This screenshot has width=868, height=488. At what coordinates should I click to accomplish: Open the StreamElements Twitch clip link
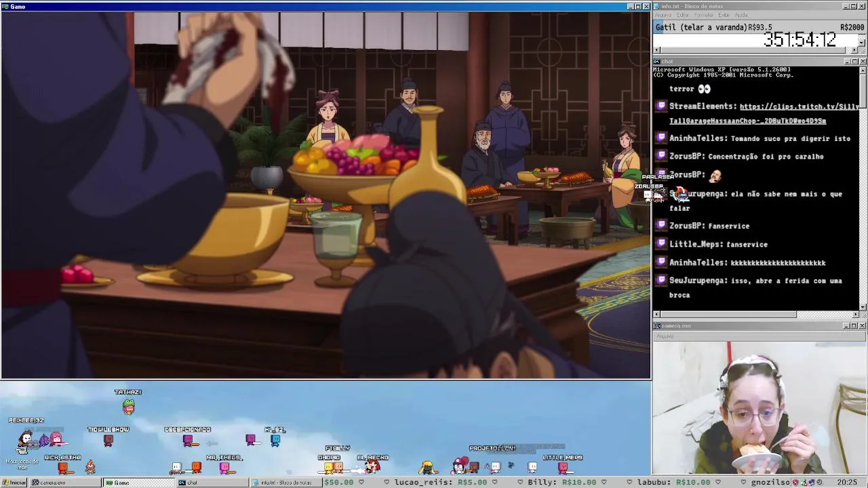(764, 113)
